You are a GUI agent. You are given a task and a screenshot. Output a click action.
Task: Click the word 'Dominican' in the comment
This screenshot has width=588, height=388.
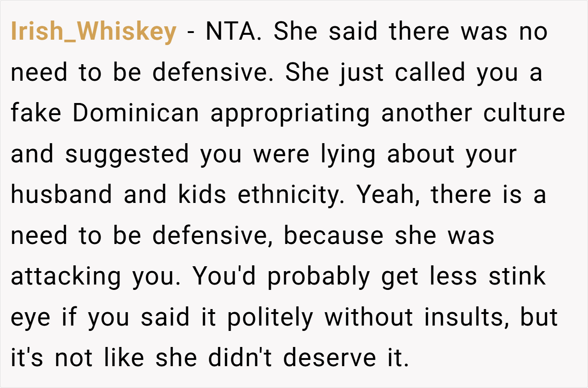click(136, 113)
